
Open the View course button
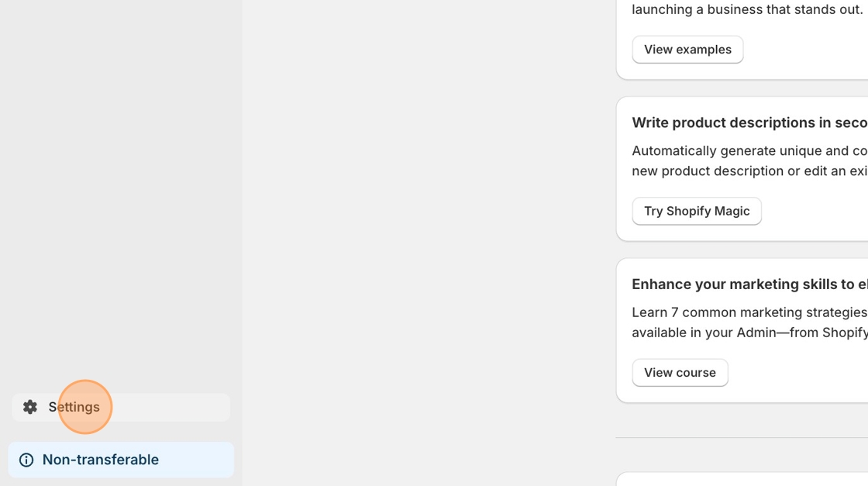[x=680, y=373]
